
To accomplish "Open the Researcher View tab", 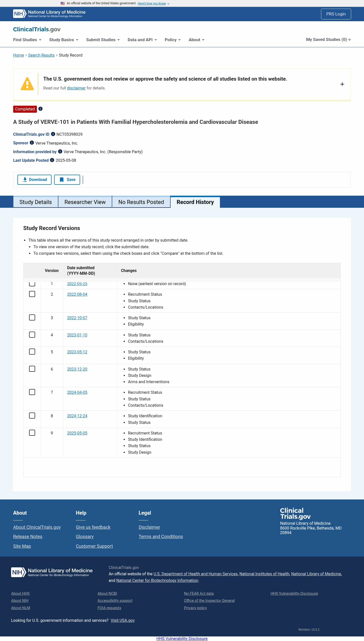I will click(85, 202).
